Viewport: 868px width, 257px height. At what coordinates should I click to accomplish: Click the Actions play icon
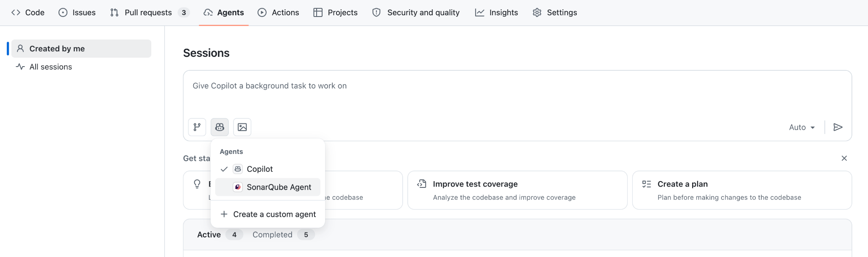click(262, 12)
